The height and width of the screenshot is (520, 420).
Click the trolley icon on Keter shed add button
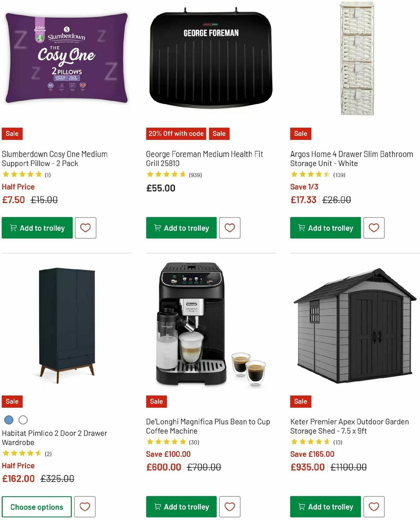(x=301, y=507)
